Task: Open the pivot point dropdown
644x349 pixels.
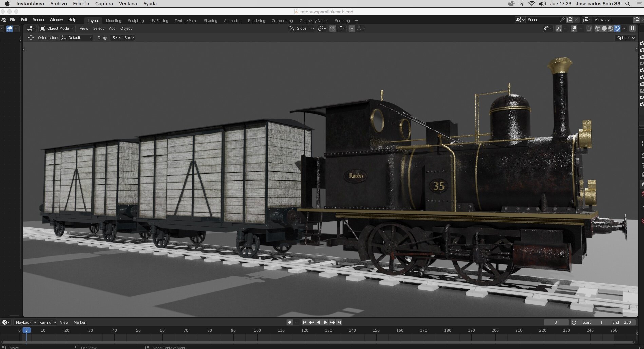Action: tap(322, 28)
